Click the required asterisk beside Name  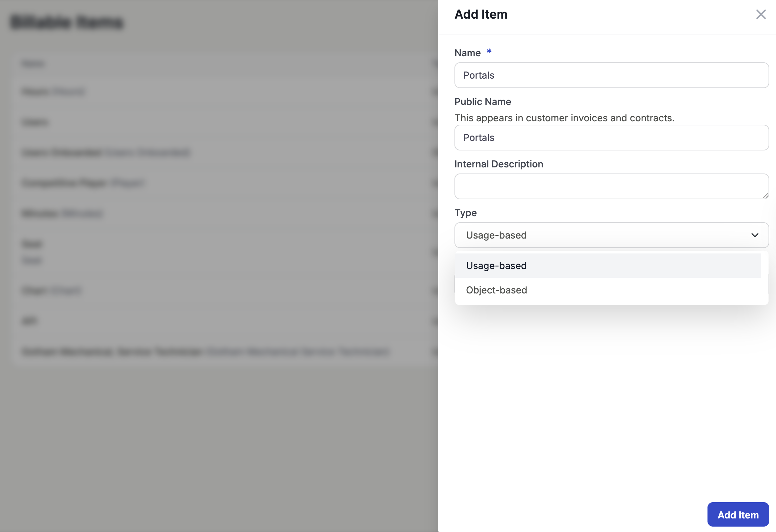[489, 52]
